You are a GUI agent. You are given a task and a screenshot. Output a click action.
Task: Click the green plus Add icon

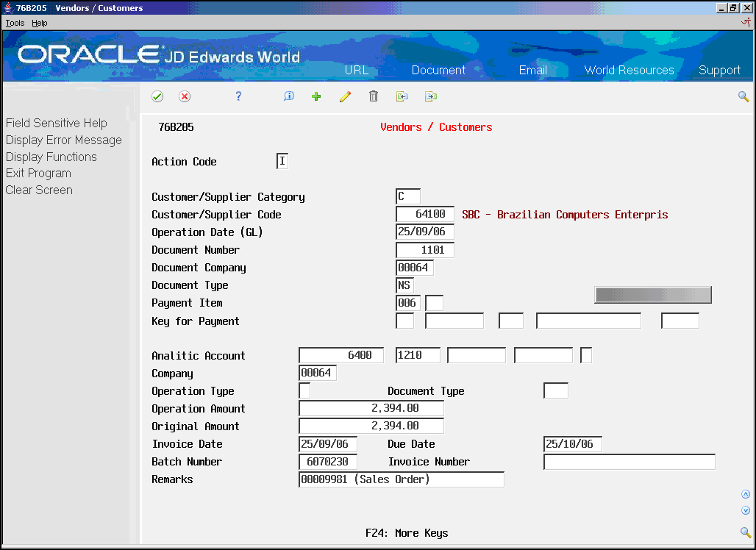[316, 96]
